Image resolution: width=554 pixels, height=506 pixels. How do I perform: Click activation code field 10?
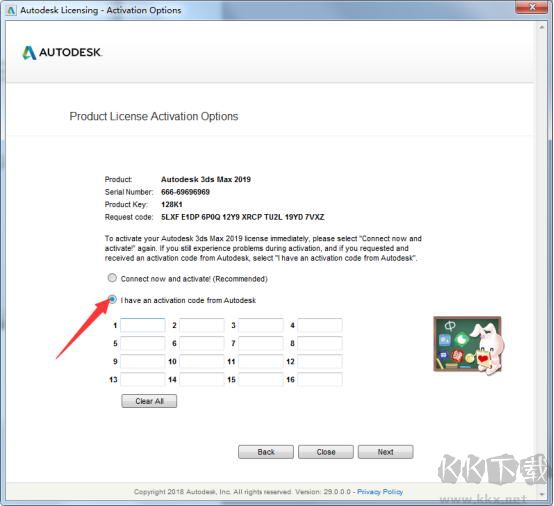coord(202,361)
